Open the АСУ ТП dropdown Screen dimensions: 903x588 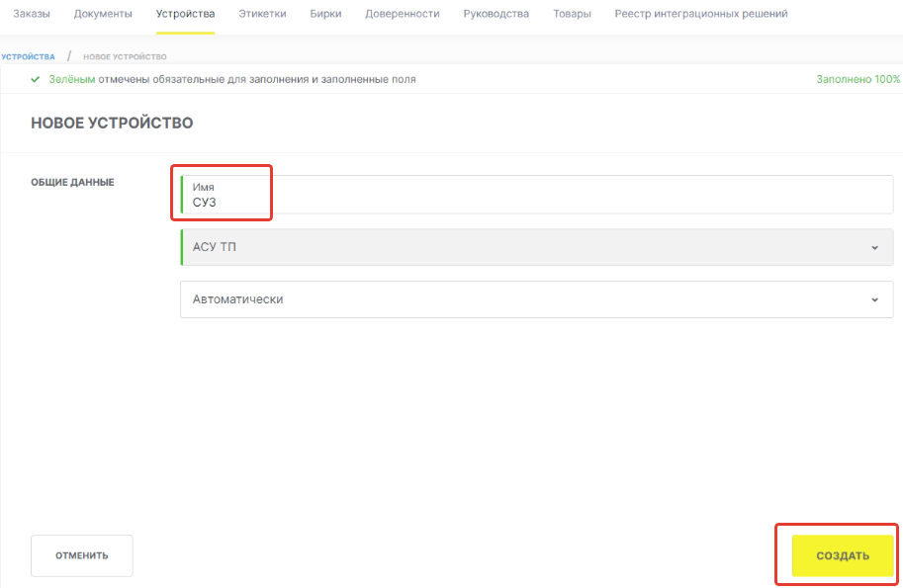pos(524,247)
